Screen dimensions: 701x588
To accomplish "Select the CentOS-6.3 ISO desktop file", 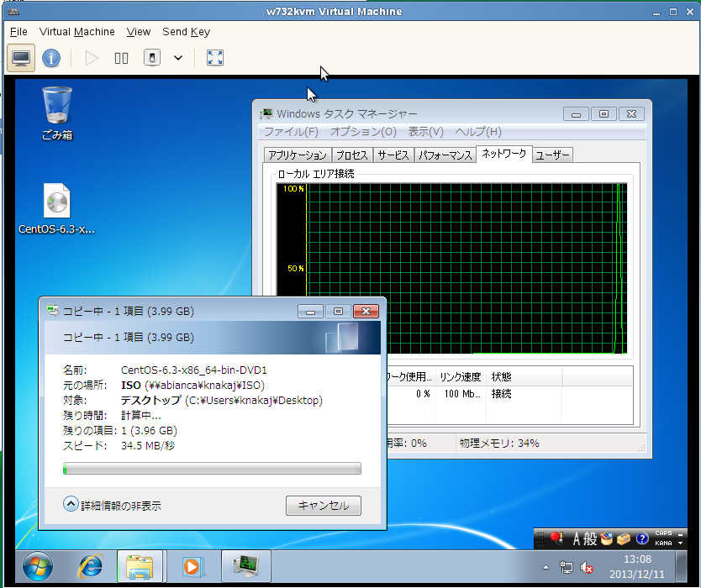I will point(56,209).
